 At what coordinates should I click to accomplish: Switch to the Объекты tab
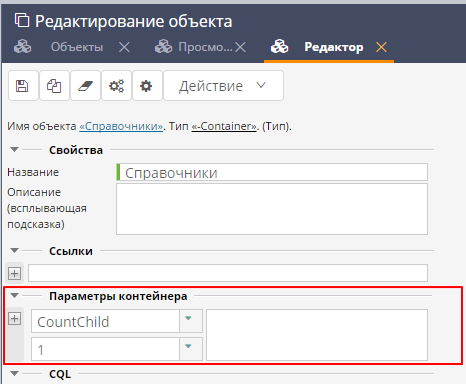77,47
